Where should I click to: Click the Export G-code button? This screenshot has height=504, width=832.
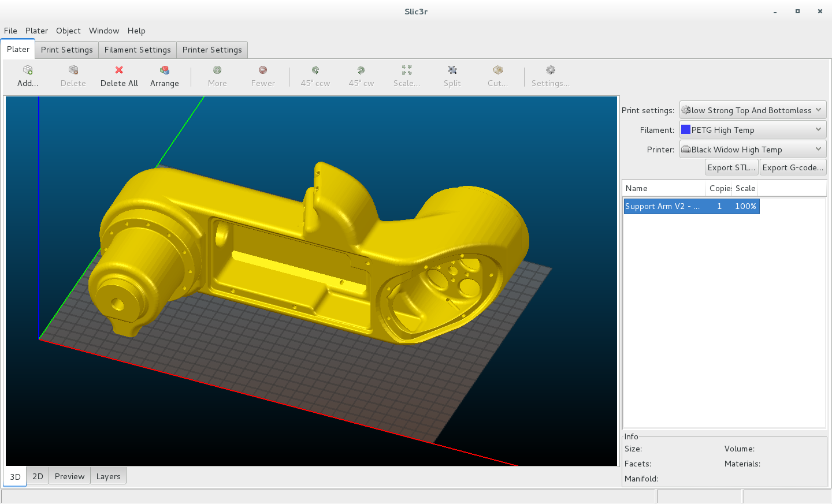[793, 167]
